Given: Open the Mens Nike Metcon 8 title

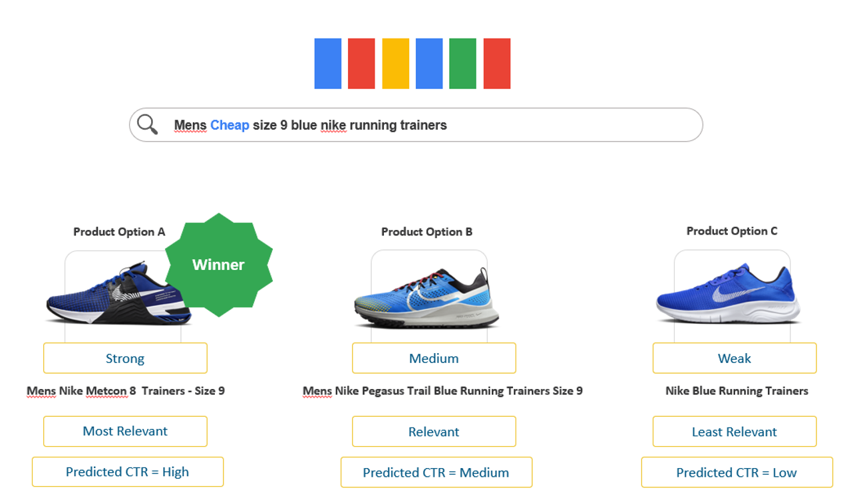Looking at the screenshot, I should 126,391.
